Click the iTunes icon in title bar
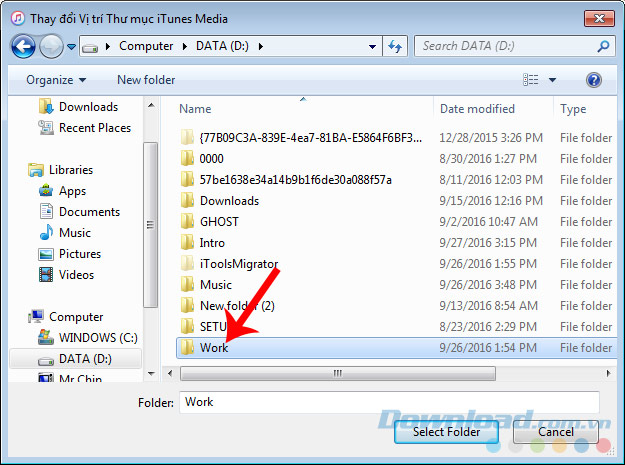Screen dimensions: 625x465 coord(18,18)
